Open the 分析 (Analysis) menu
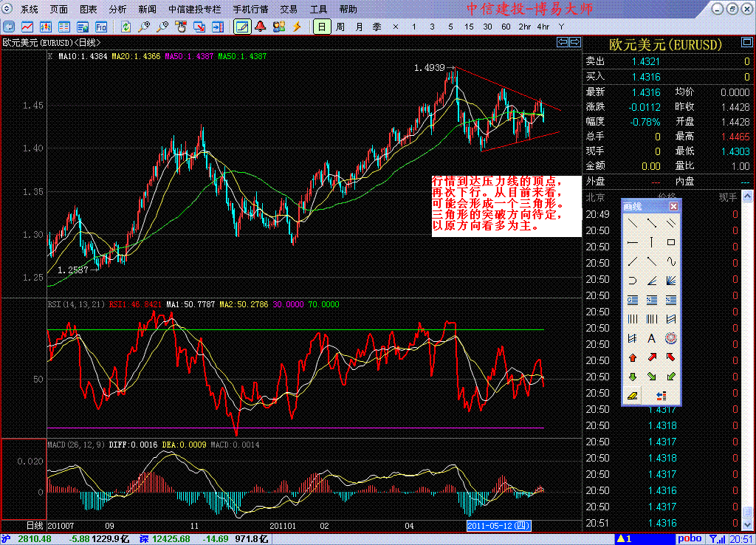The height and width of the screenshot is (545, 756). coord(117,10)
